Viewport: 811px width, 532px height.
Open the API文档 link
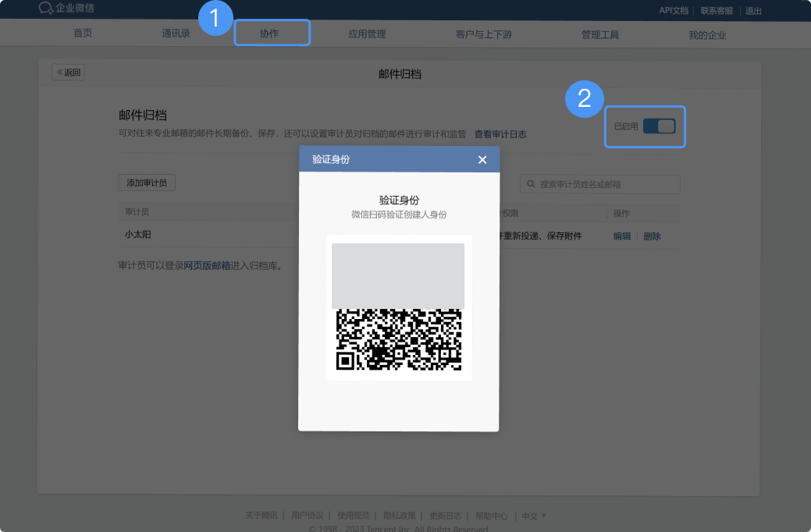tap(674, 10)
